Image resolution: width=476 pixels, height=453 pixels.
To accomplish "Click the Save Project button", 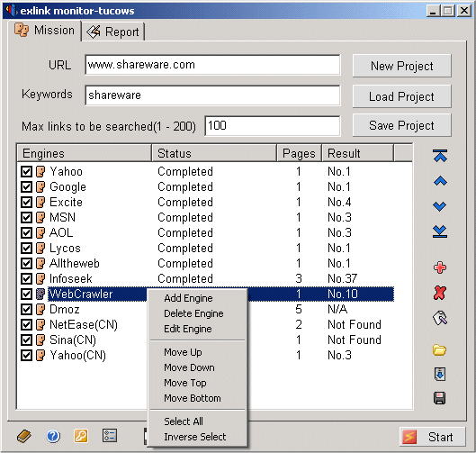I will (402, 125).
